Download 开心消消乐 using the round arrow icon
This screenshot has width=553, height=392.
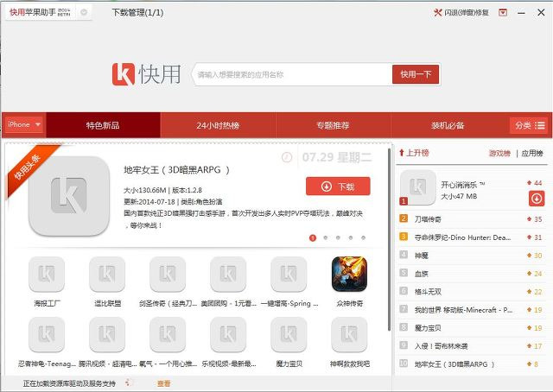pos(537,199)
